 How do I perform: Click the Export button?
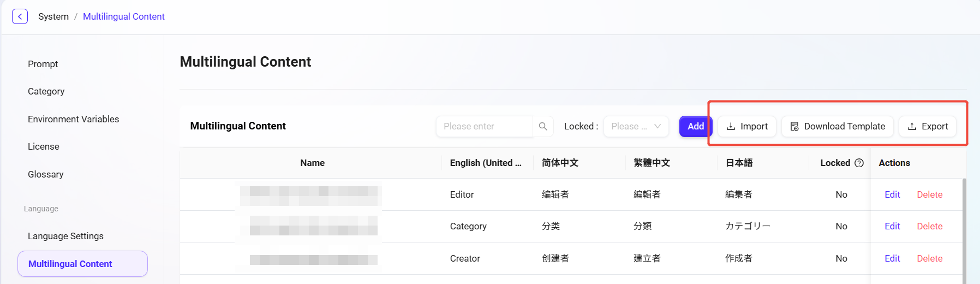click(928, 126)
